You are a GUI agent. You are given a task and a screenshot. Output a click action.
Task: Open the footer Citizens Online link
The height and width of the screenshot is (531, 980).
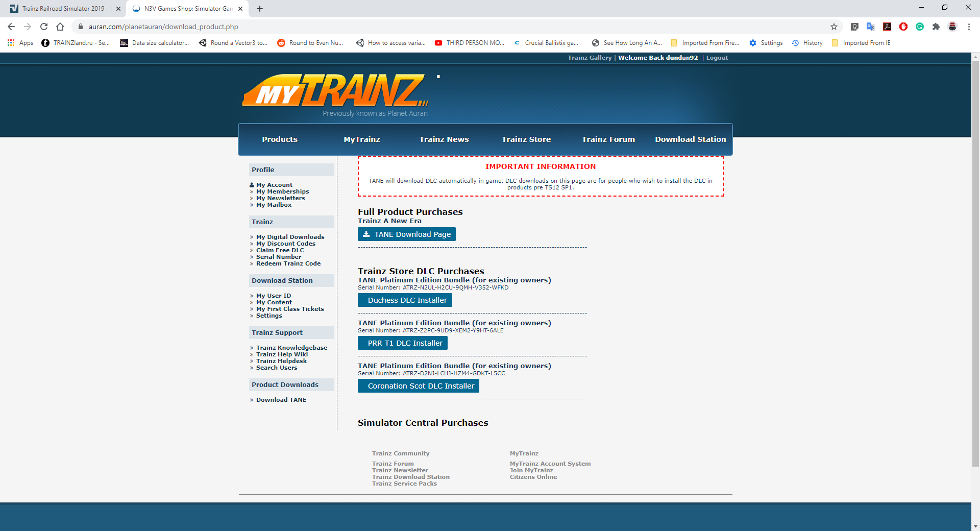(533, 477)
